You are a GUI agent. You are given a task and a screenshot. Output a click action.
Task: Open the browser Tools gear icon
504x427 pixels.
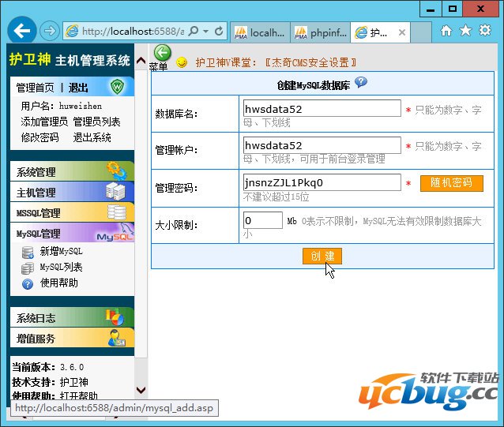[x=485, y=31]
